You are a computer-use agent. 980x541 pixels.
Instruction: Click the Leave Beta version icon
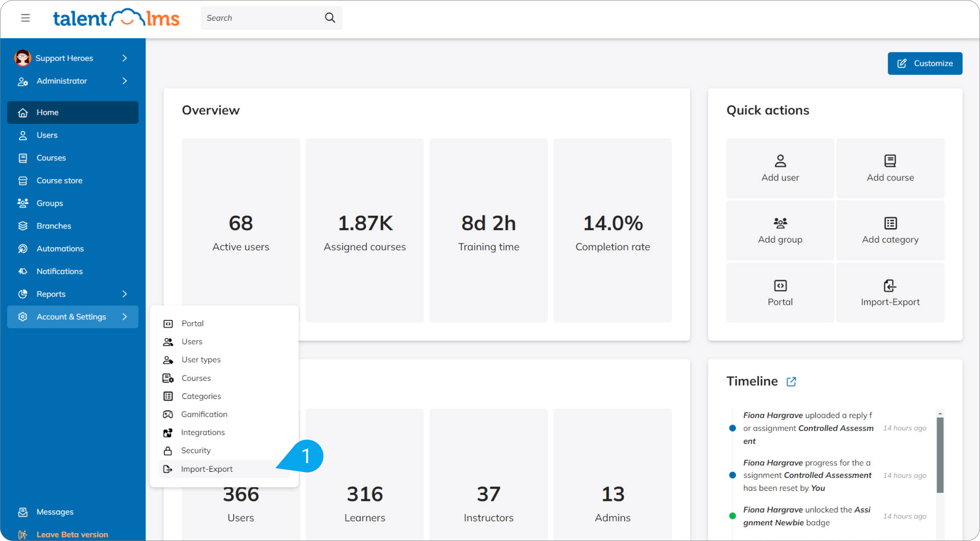click(x=23, y=535)
